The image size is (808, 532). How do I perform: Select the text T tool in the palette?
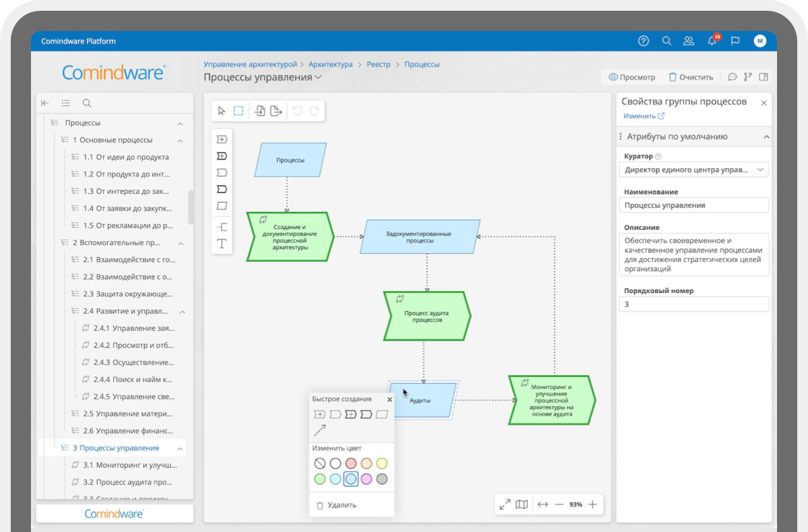coord(222,243)
